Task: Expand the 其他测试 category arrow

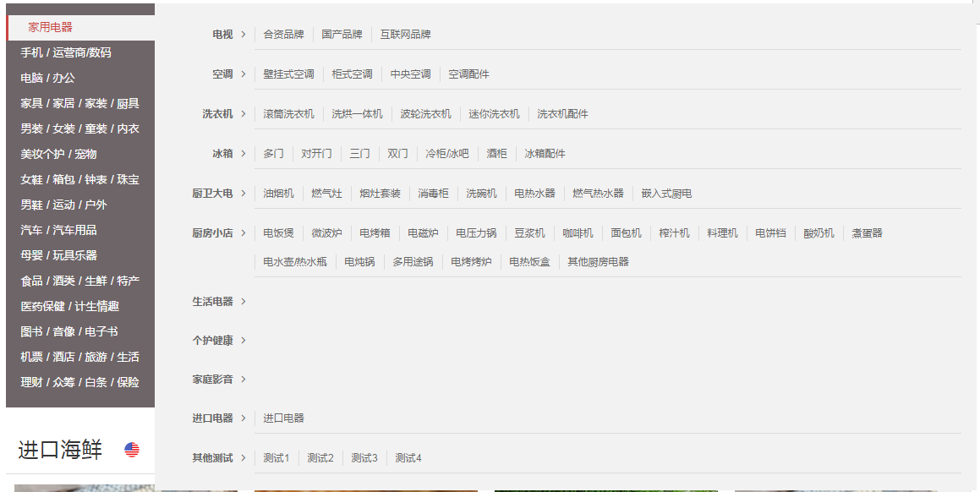Action: click(244, 457)
